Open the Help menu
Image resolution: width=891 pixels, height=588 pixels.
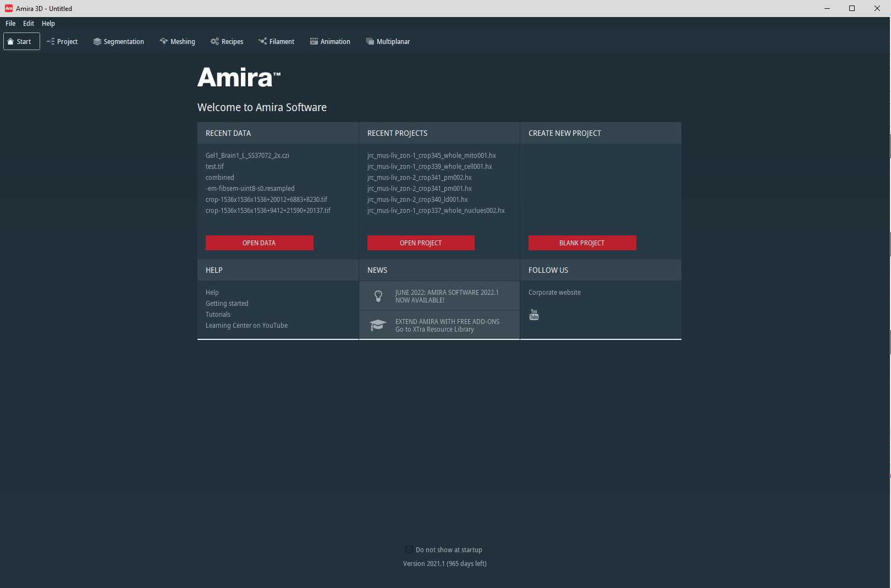click(48, 23)
